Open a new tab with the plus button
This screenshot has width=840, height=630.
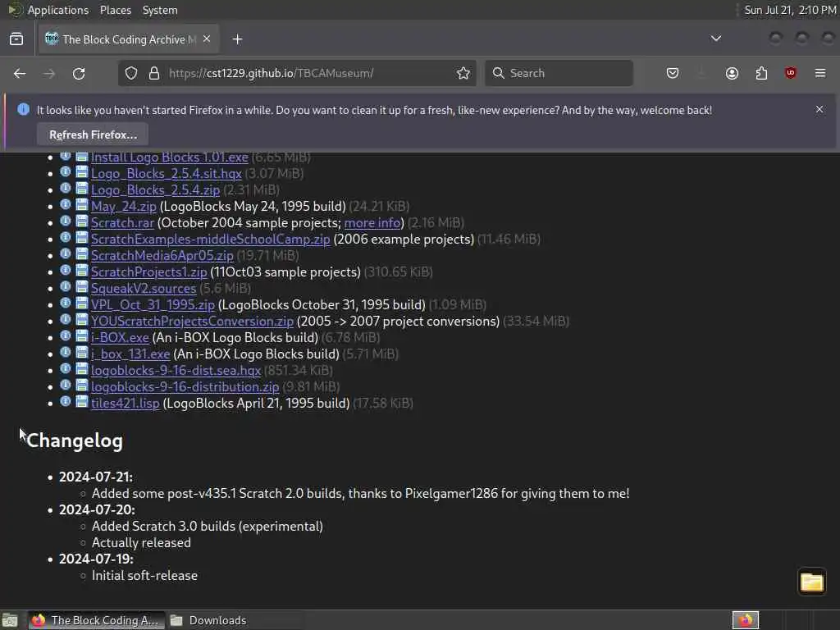(237, 39)
